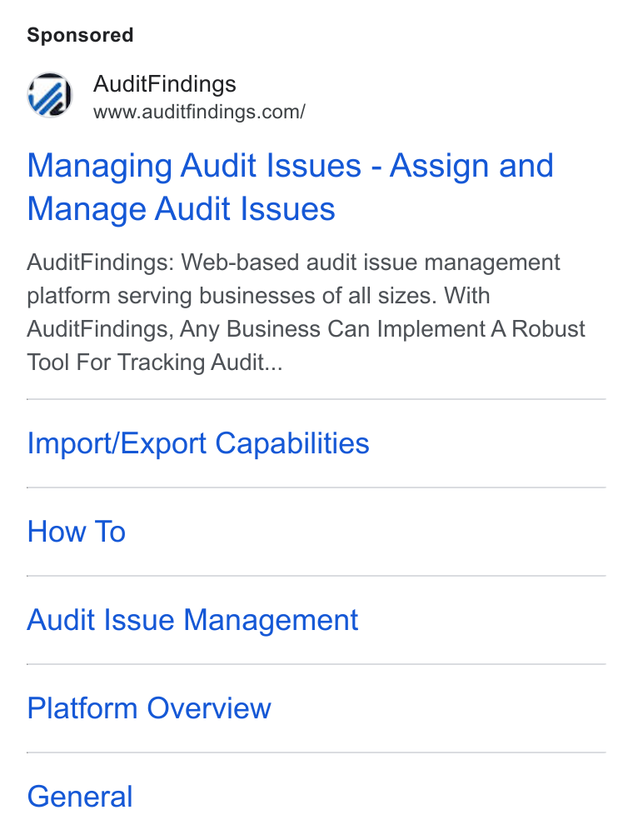This screenshot has width=633, height=840.
Task: Open the Import/Export Capabilities sitelink
Action: tap(198, 443)
